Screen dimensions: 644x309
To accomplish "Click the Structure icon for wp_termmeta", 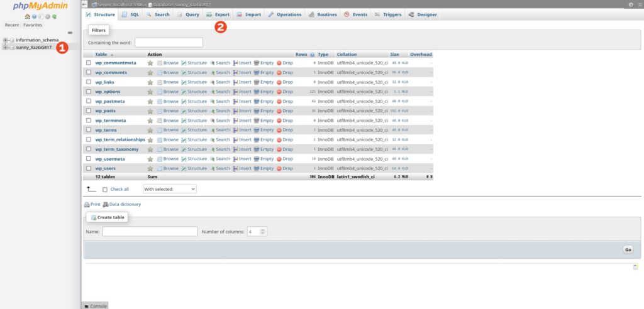I will point(184,121).
